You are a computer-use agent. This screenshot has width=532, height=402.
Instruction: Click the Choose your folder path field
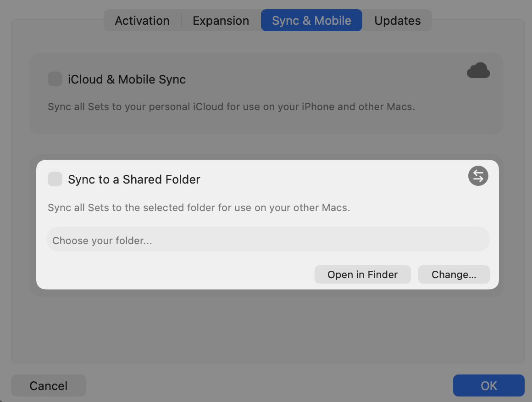268,240
